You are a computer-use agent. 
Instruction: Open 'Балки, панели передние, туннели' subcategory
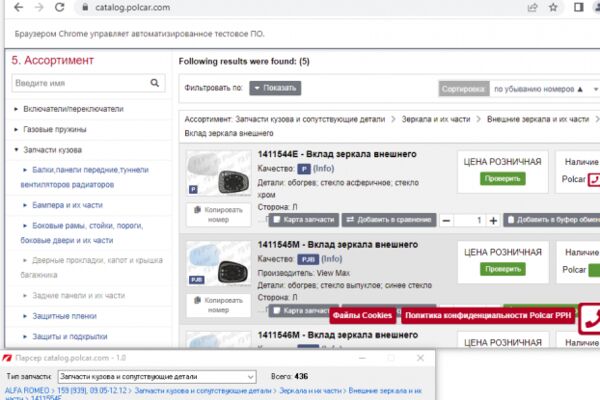[x=85, y=177]
